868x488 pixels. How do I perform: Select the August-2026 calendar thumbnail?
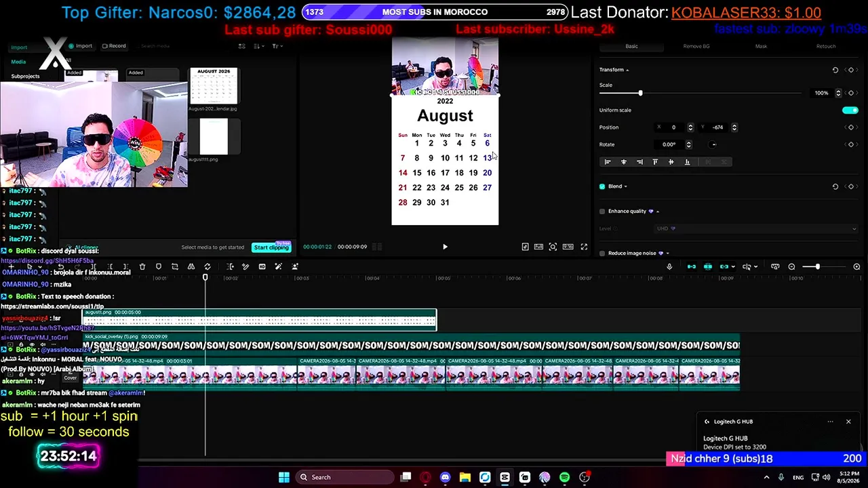[x=214, y=85]
